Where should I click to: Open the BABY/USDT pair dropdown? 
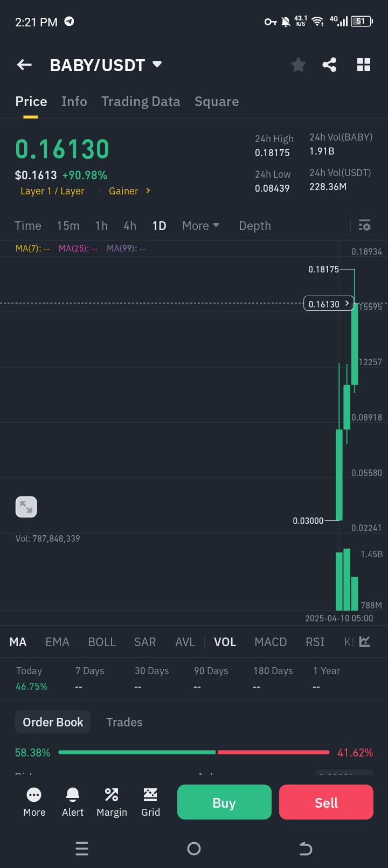tap(157, 65)
